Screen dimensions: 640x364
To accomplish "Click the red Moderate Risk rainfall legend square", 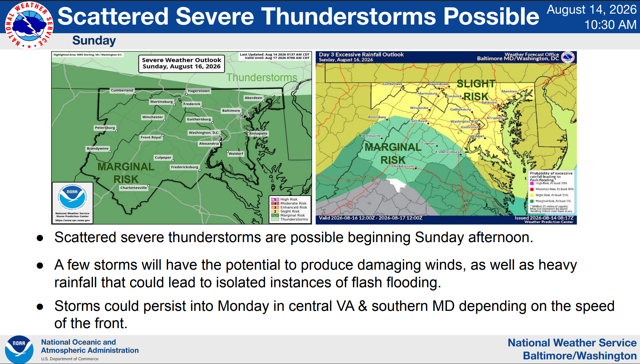I will click(x=532, y=189).
